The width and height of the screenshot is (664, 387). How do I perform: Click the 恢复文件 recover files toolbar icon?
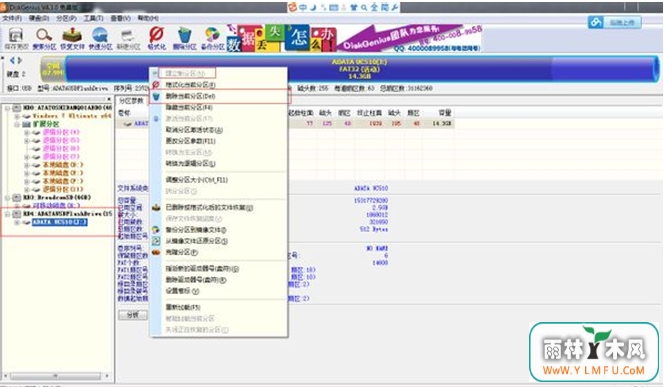pos(72,38)
